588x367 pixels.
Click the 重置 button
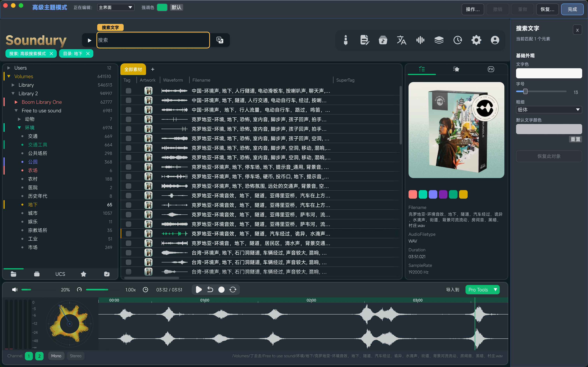pyautogui.click(x=575, y=139)
